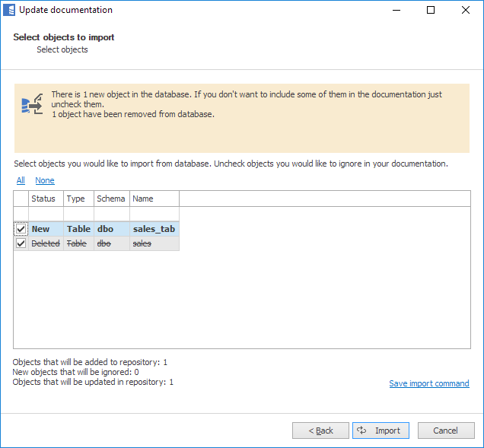Sort by the Name column header
Image resolution: width=484 pixels, height=448 pixels.
[154, 199]
